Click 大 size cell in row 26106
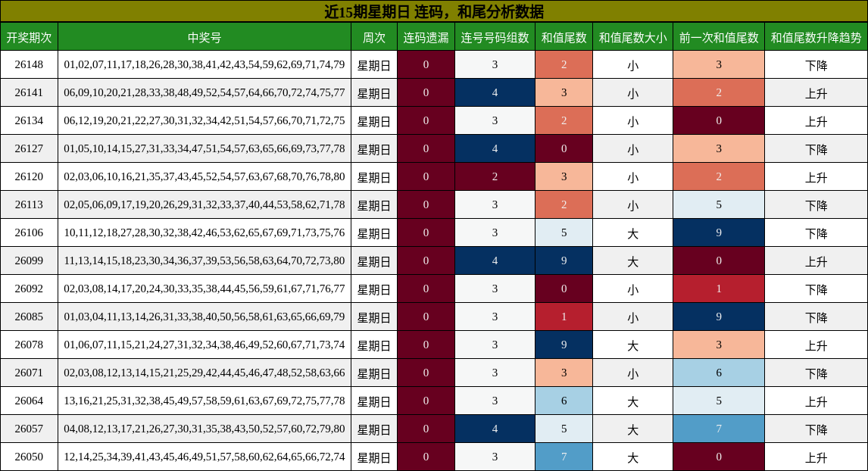The width and height of the screenshot is (868, 471). pyautogui.click(x=632, y=233)
